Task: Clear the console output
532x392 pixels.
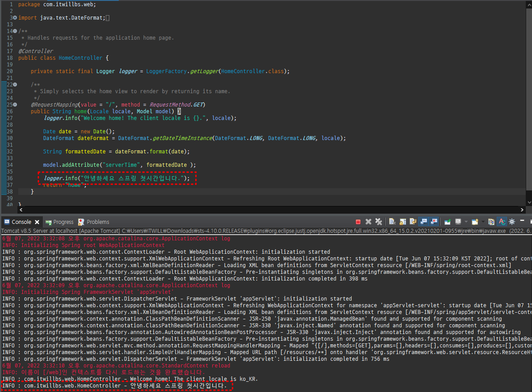Action: click(x=392, y=222)
